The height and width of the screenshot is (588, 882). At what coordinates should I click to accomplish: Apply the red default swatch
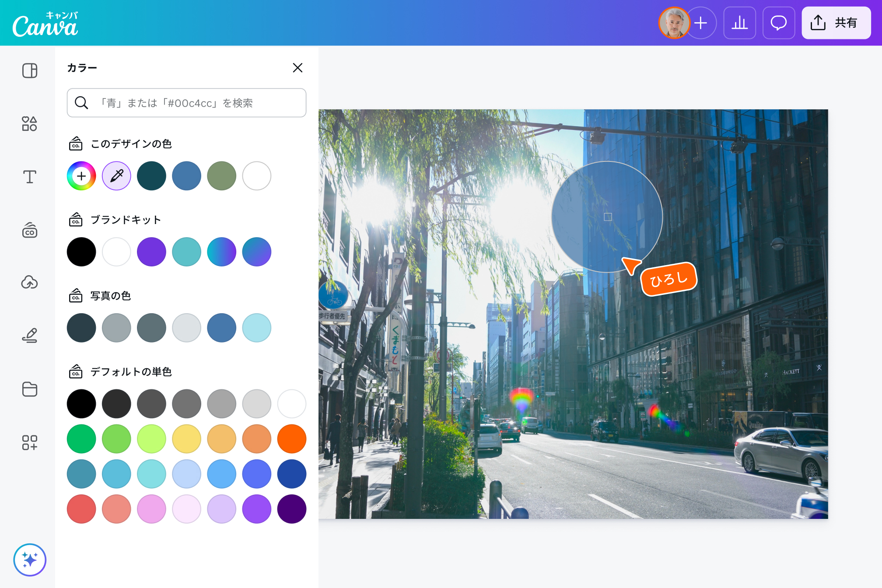tap(81, 509)
